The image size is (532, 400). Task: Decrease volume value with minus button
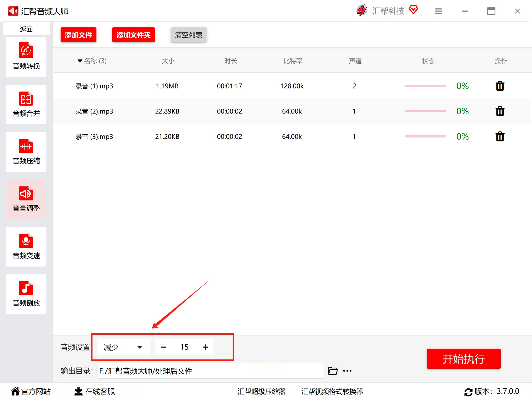click(x=163, y=347)
